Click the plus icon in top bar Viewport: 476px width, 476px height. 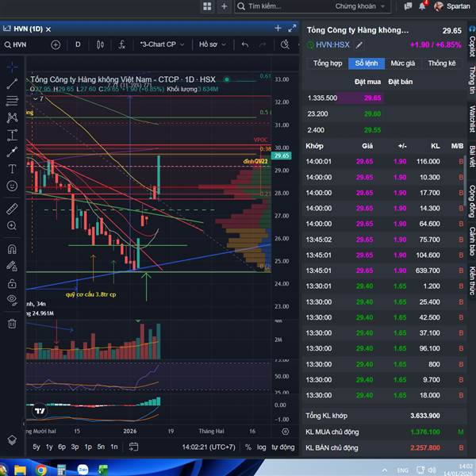(x=224, y=6)
